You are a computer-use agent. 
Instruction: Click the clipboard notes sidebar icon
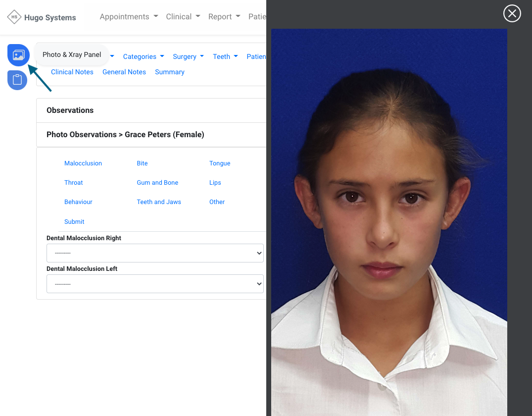pyautogui.click(x=17, y=80)
